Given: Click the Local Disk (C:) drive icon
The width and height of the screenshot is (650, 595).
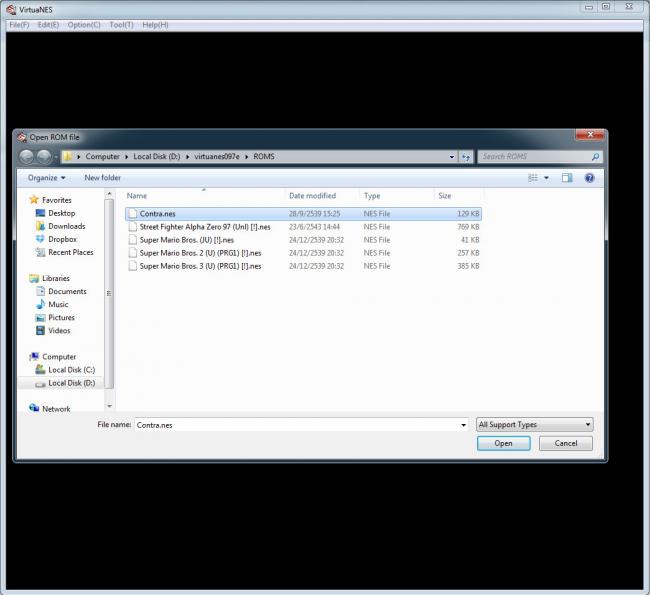Looking at the screenshot, I should click(40, 369).
